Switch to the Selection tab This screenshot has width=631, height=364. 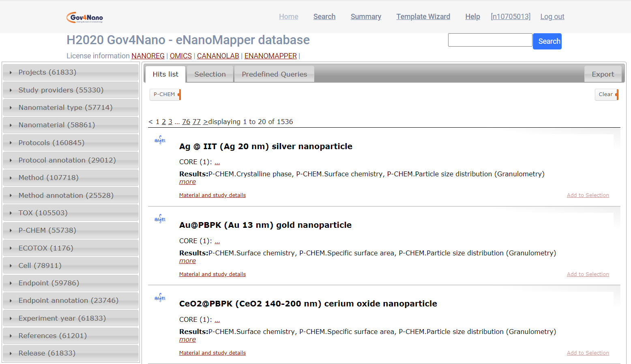coord(210,74)
